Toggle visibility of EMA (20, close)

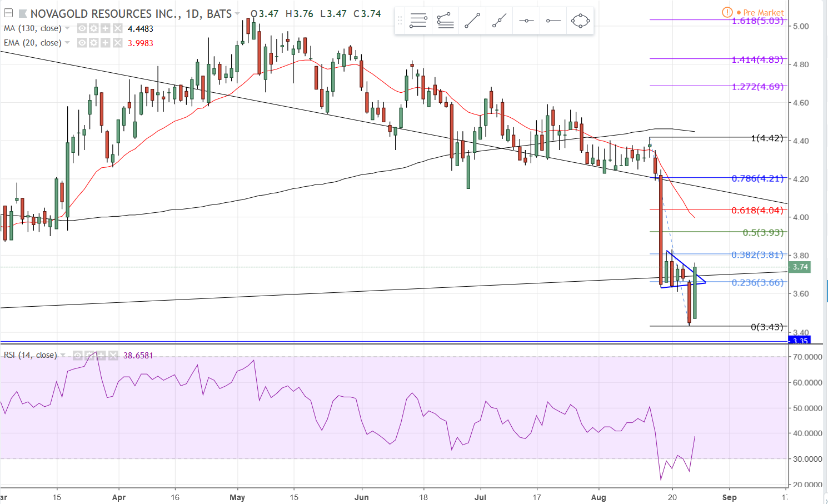82,43
